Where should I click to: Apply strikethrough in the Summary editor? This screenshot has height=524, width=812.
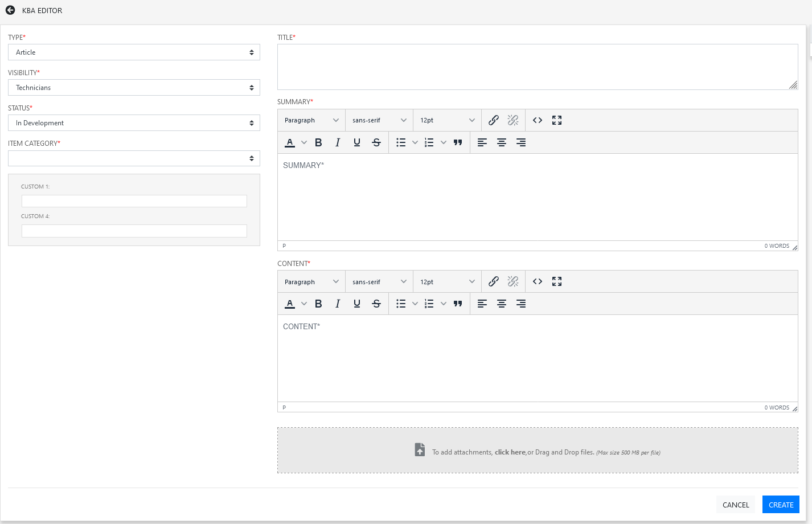(376, 142)
